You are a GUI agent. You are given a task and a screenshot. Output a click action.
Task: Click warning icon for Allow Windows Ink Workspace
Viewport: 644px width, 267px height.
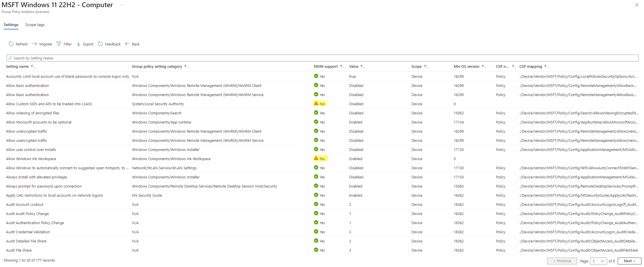pyautogui.click(x=316, y=158)
